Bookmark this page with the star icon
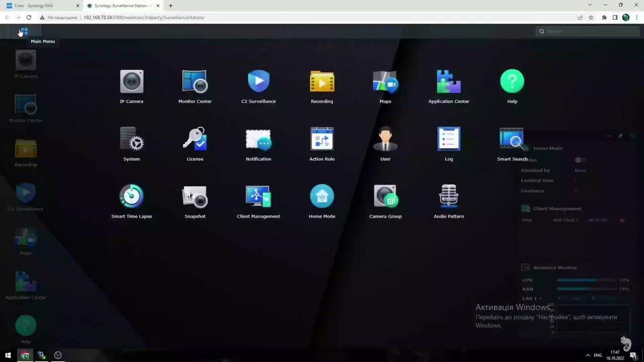The image size is (644, 362). [591, 18]
